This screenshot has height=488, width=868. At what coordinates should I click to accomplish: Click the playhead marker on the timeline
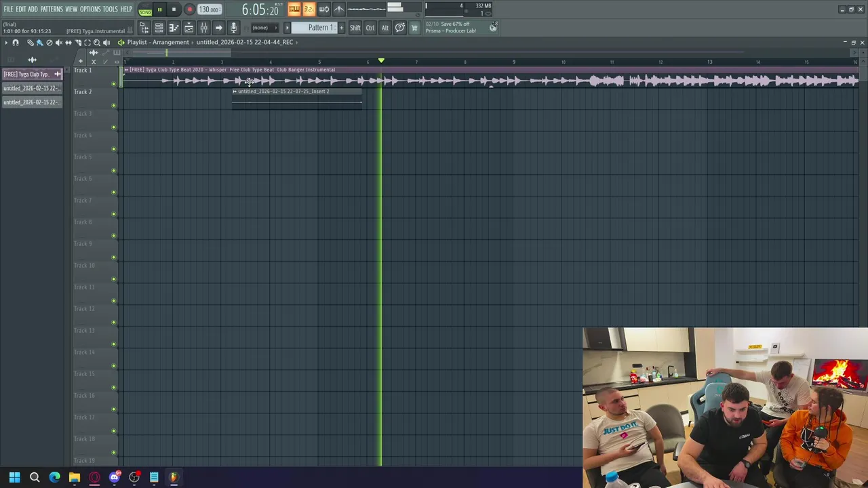click(381, 61)
